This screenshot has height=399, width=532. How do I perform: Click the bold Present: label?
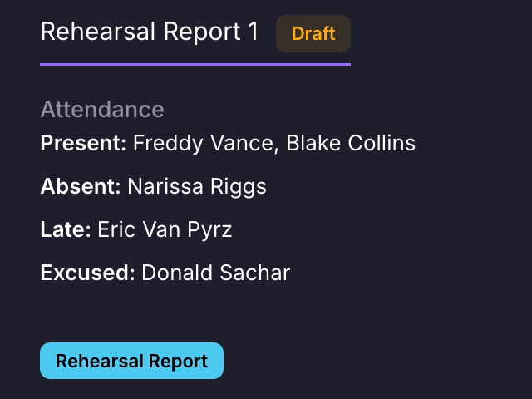[x=83, y=143]
